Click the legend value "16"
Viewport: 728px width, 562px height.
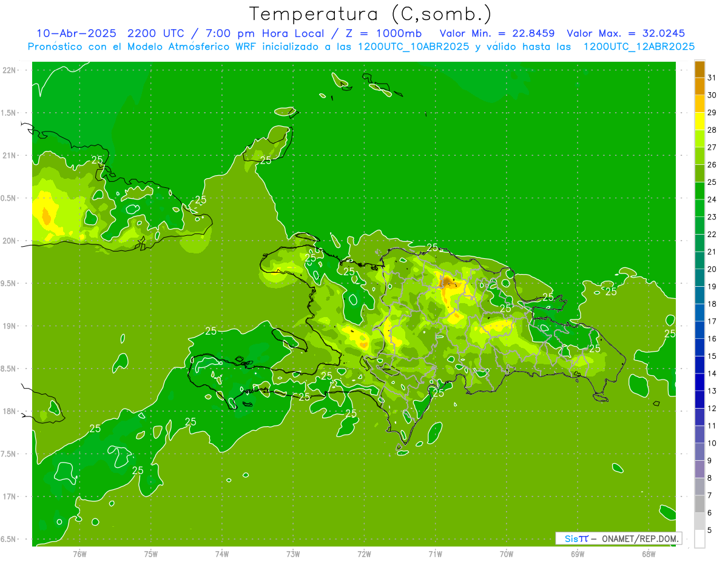[712, 339]
